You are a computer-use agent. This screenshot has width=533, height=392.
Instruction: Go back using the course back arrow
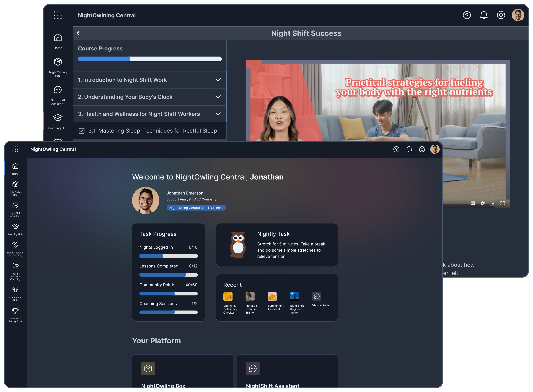point(78,33)
